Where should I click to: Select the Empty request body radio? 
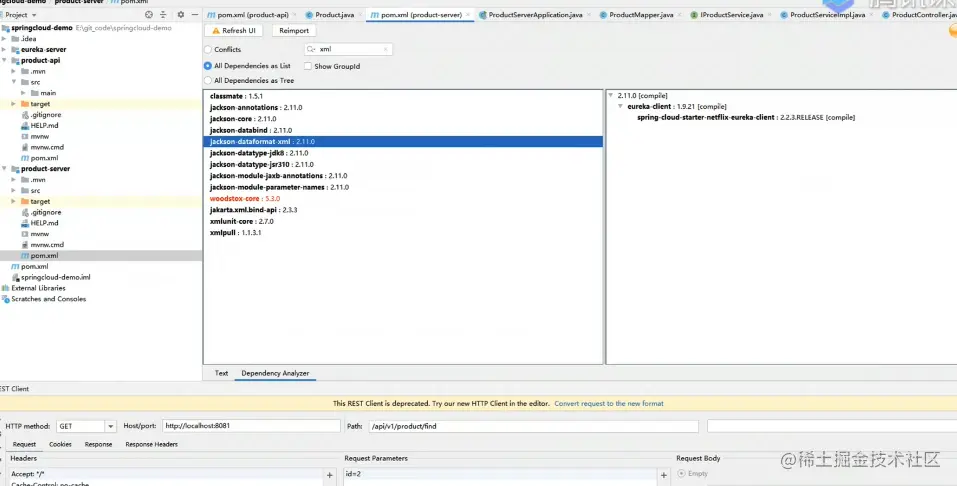(681, 473)
